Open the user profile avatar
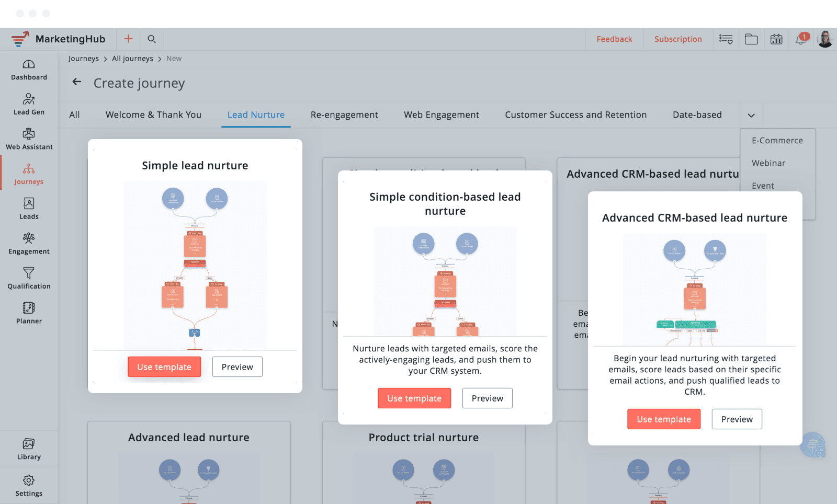Image resolution: width=837 pixels, height=504 pixels. pos(825,39)
